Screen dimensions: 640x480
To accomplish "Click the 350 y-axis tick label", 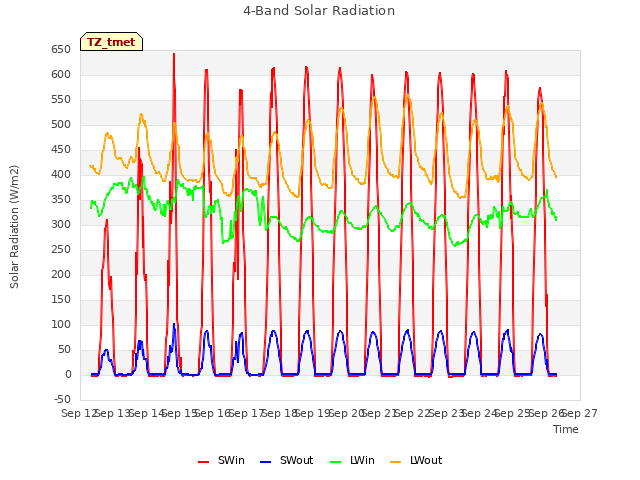I will click(61, 200).
